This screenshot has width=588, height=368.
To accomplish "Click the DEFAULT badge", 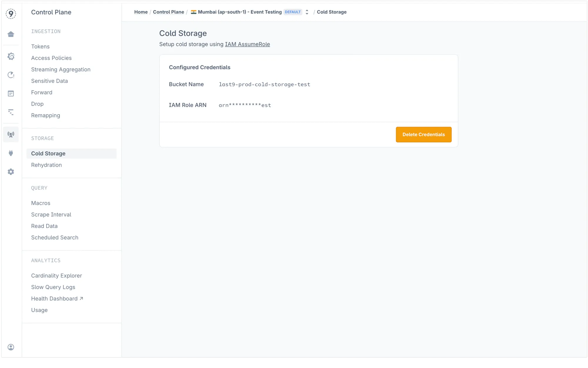I will coord(293,12).
